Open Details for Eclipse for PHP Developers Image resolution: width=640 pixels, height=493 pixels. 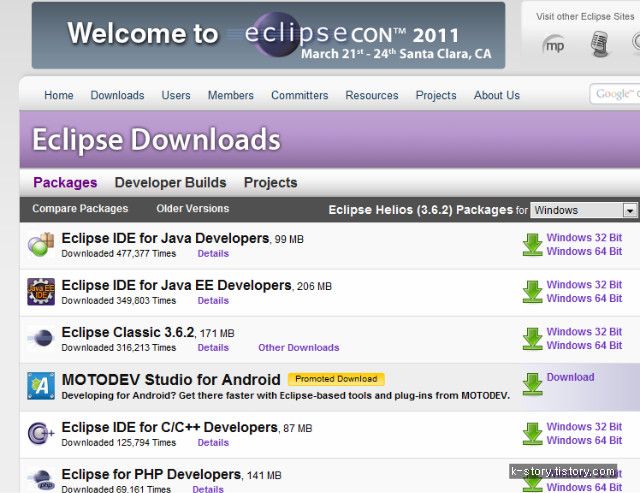208,489
